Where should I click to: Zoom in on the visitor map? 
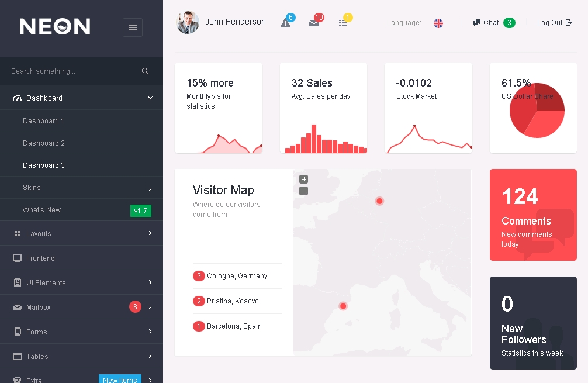tap(303, 180)
